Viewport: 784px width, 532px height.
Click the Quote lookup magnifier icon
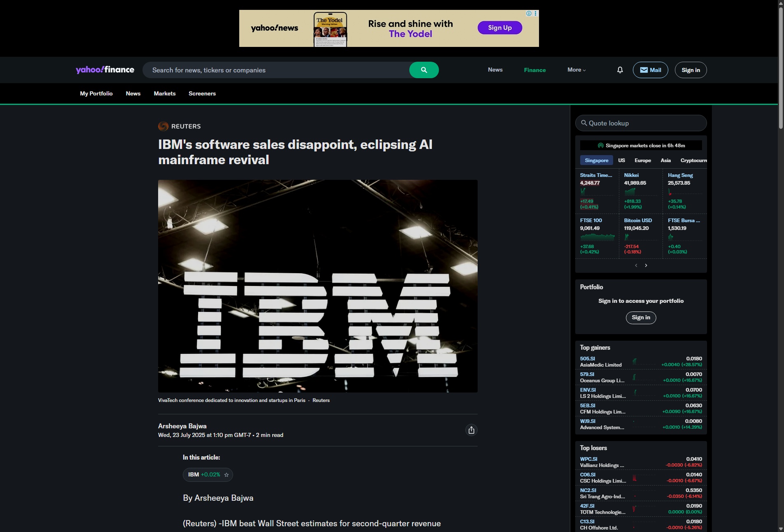584,123
